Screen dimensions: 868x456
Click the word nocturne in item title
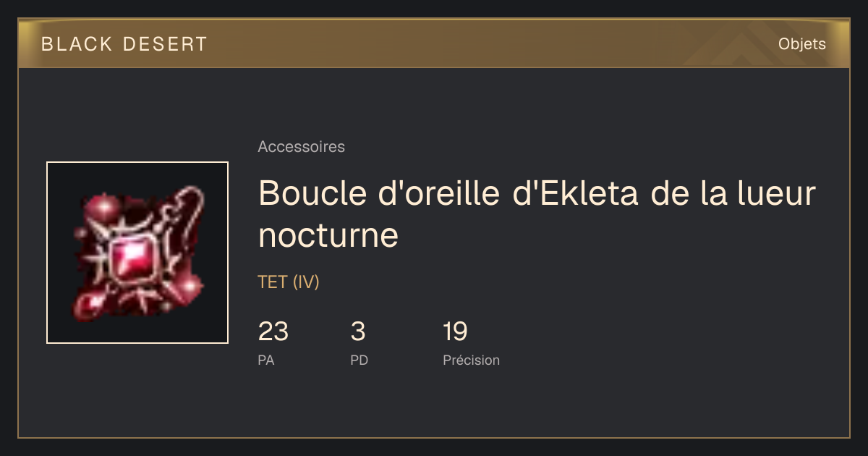(x=328, y=235)
